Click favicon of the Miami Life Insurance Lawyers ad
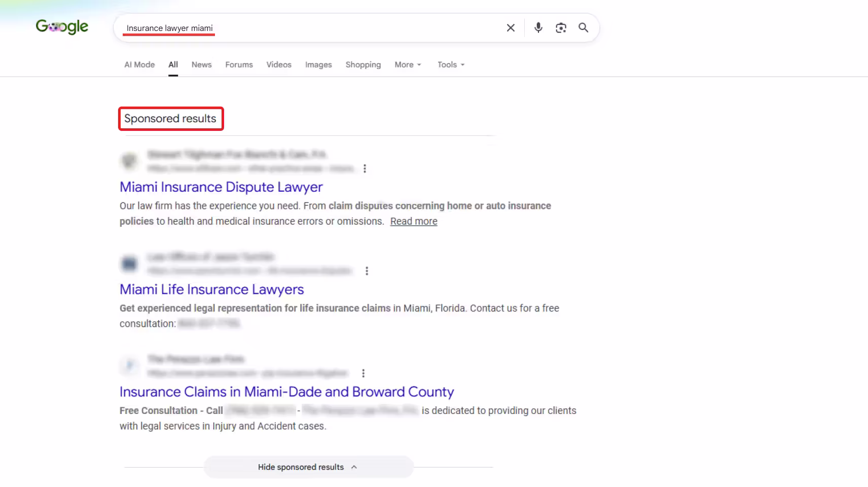 coord(129,264)
